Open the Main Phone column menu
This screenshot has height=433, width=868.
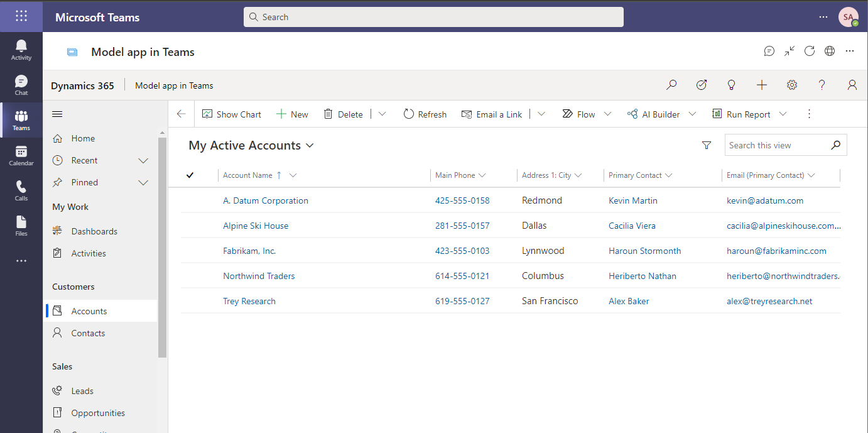pos(482,175)
